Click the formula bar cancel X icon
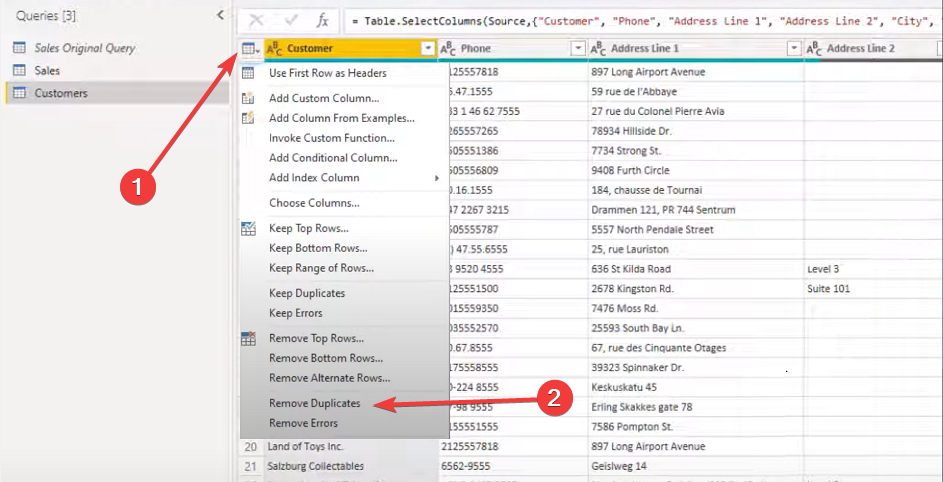943x482 pixels. 257,20
